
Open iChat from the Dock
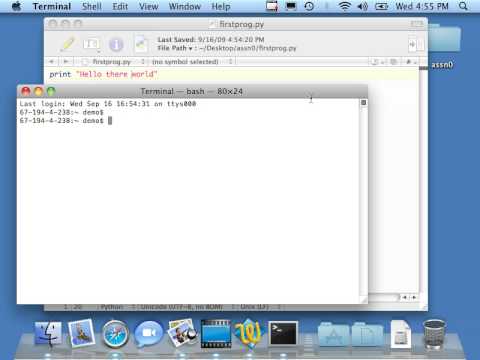149,334
